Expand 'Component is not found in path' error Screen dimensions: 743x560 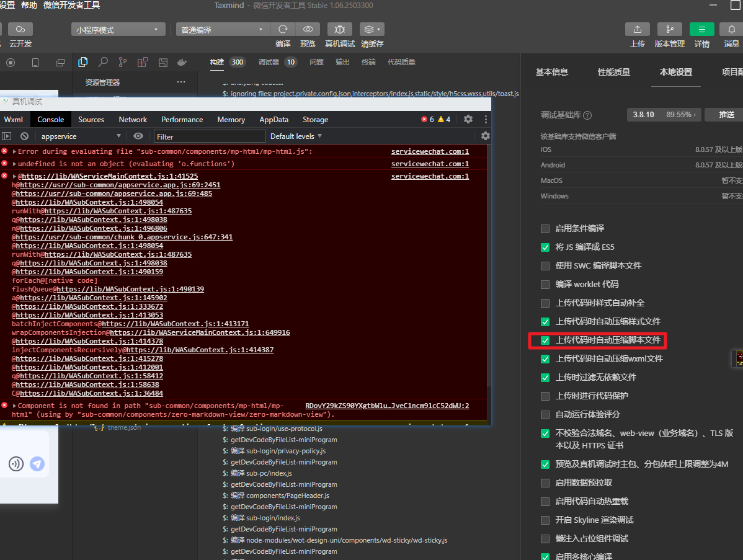coord(15,406)
